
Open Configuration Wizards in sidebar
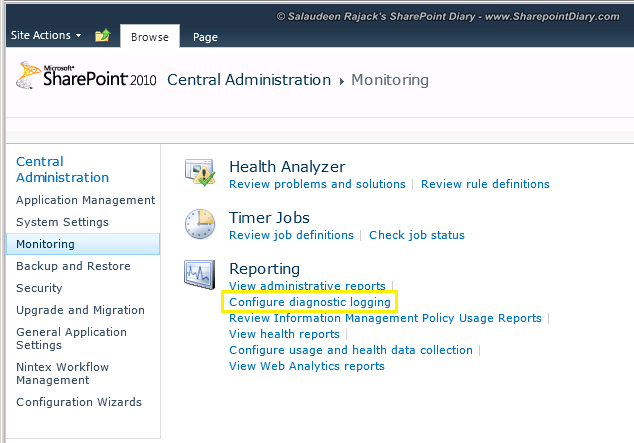[79, 402]
